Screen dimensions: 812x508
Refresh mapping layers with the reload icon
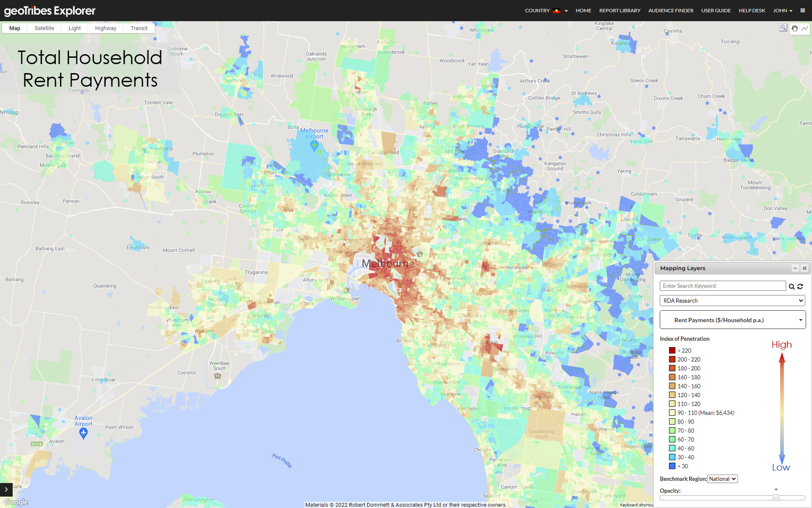pyautogui.click(x=800, y=286)
